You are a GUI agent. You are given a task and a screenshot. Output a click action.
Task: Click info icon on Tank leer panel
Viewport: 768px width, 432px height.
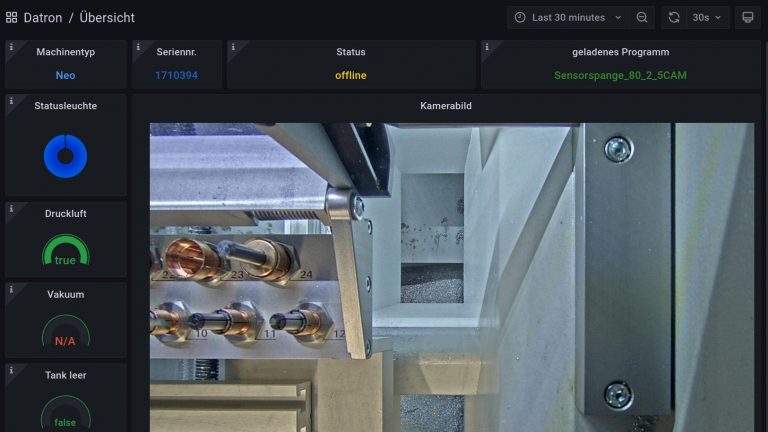pyautogui.click(x=11, y=370)
